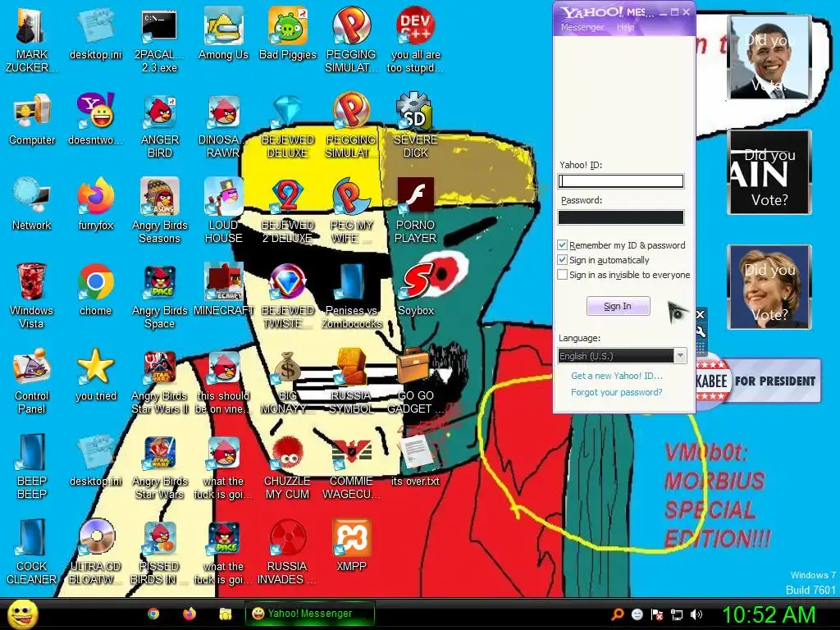The height and width of the screenshot is (630, 840).
Task: Click the volume speaker tray icon
Action: pos(696,614)
